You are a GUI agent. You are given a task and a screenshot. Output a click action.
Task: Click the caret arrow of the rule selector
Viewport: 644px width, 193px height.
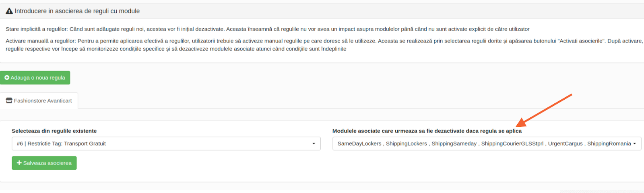[x=314, y=144]
